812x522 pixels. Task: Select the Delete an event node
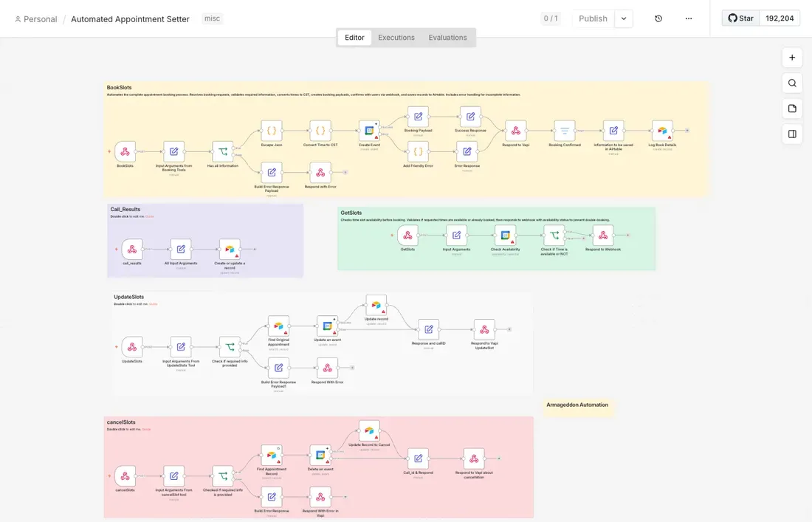(x=320, y=456)
